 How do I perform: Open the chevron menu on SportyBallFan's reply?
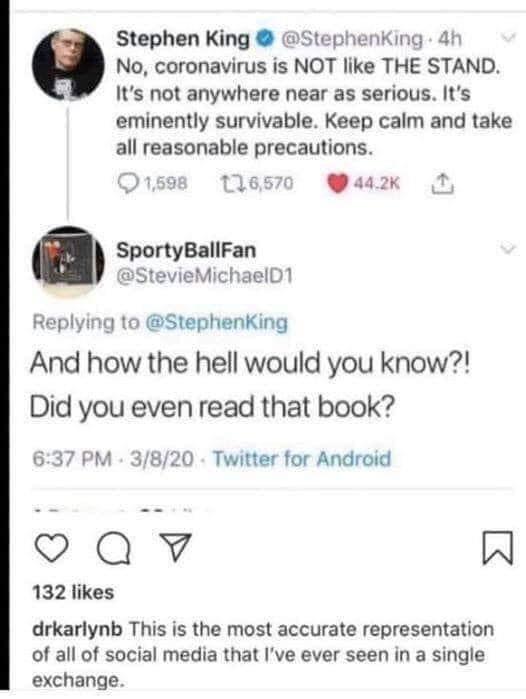(x=509, y=248)
